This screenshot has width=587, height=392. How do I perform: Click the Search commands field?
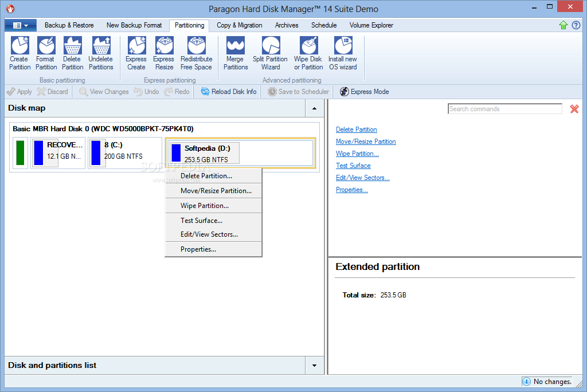pos(504,109)
